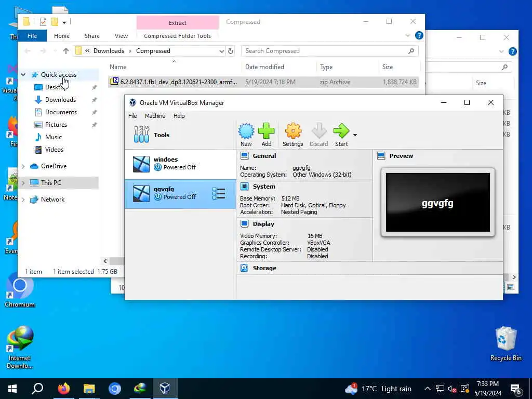Click the horizontal scrollbar left arrow

pos(105,261)
